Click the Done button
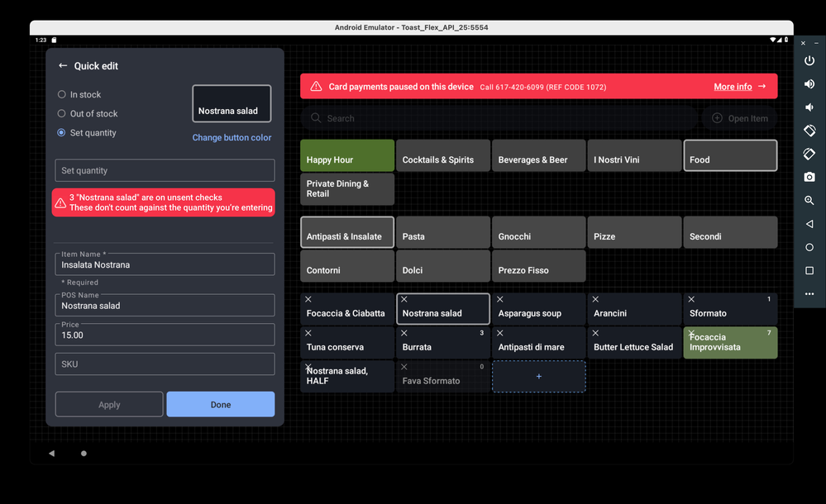The width and height of the screenshot is (826, 504). point(220,405)
